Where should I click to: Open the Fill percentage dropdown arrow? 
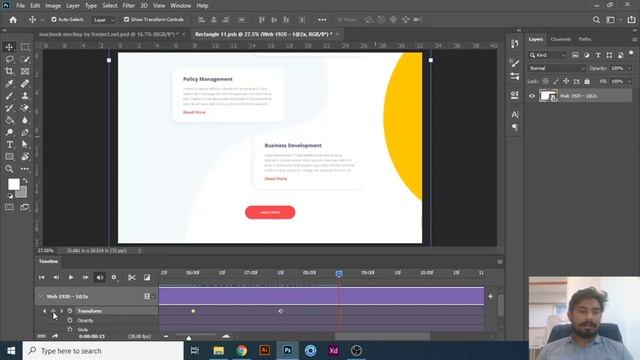click(x=629, y=82)
